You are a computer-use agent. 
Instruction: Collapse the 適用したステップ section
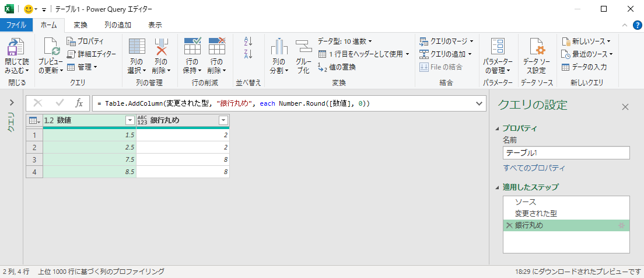tap(498, 187)
